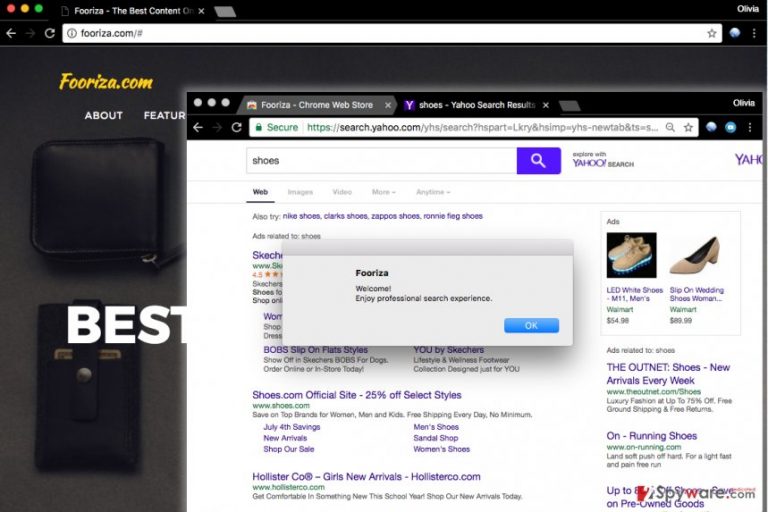Open Hollister Co Girls New Arrivals result

366,477
